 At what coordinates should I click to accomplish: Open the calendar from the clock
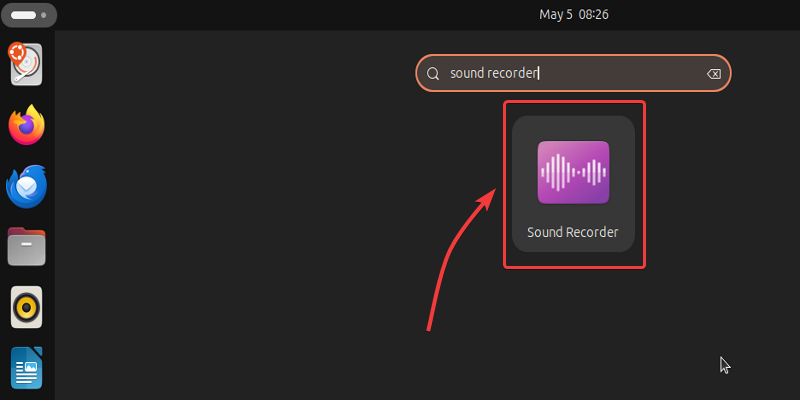click(574, 15)
